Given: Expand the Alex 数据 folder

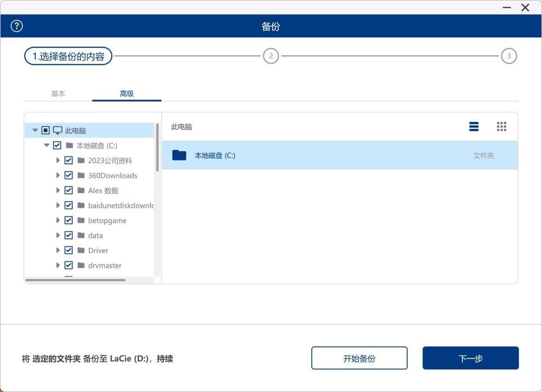Looking at the screenshot, I should click(58, 190).
